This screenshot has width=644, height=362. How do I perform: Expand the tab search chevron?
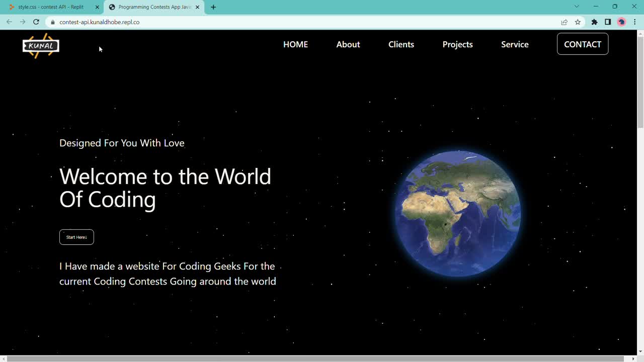tap(577, 7)
